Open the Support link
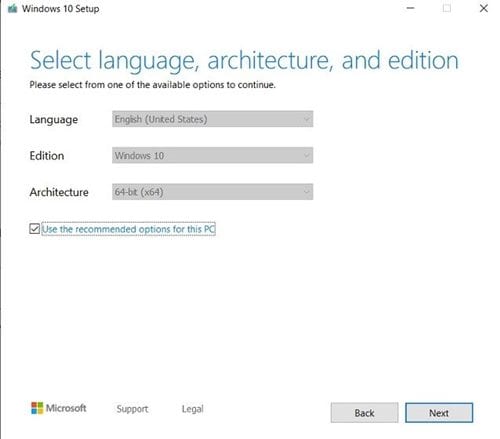 132,409
